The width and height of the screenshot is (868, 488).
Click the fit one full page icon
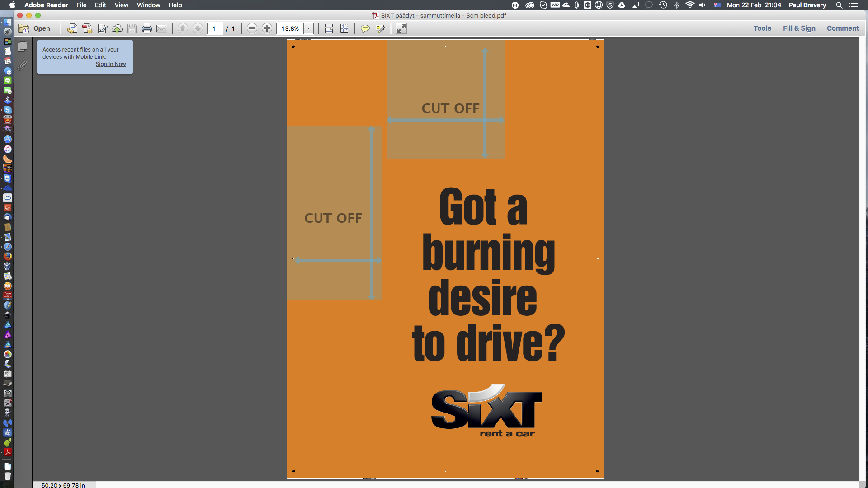pyautogui.click(x=344, y=28)
